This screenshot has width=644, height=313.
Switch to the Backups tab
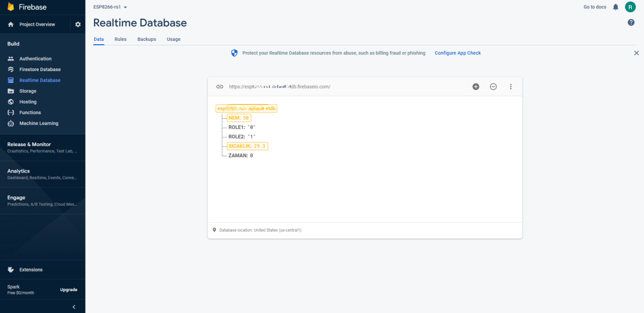147,39
